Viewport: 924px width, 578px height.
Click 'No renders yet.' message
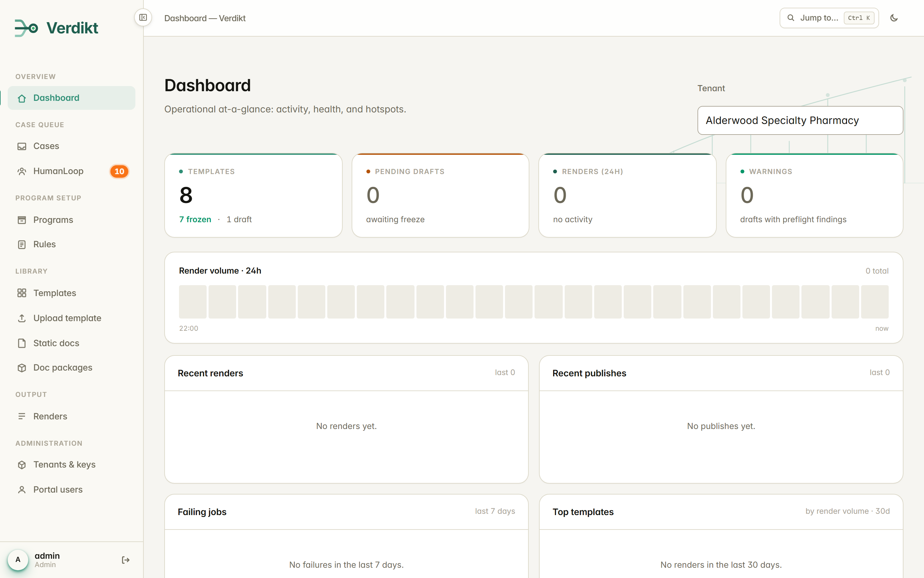[346, 426]
